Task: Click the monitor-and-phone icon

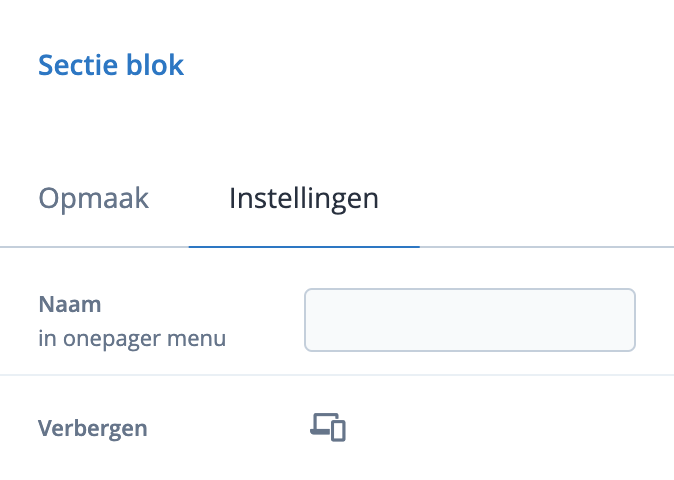Action: [x=327, y=428]
